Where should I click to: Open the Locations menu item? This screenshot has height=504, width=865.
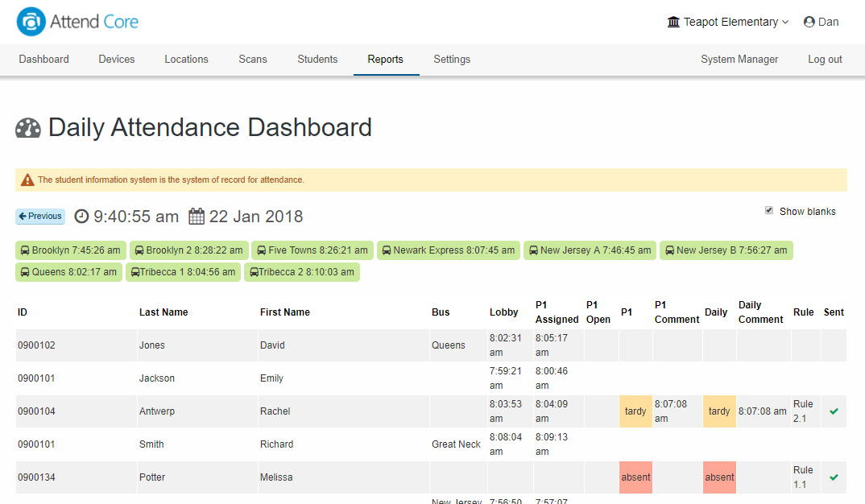[187, 60]
